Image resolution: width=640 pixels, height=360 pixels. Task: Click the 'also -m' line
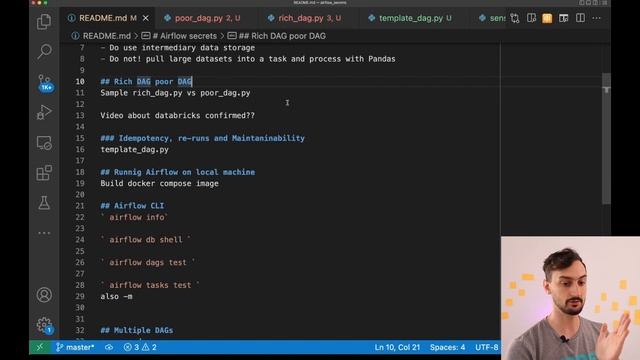click(x=116, y=297)
